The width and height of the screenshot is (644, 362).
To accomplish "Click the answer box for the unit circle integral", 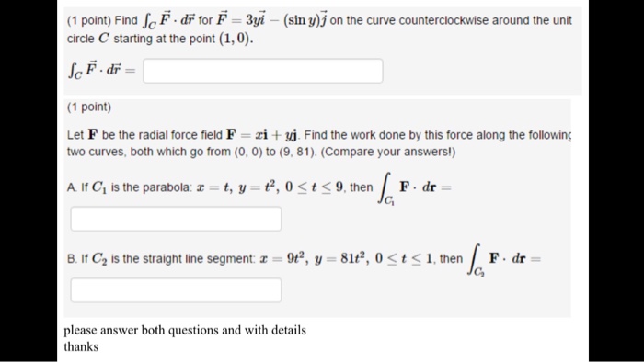I will click(263, 71).
